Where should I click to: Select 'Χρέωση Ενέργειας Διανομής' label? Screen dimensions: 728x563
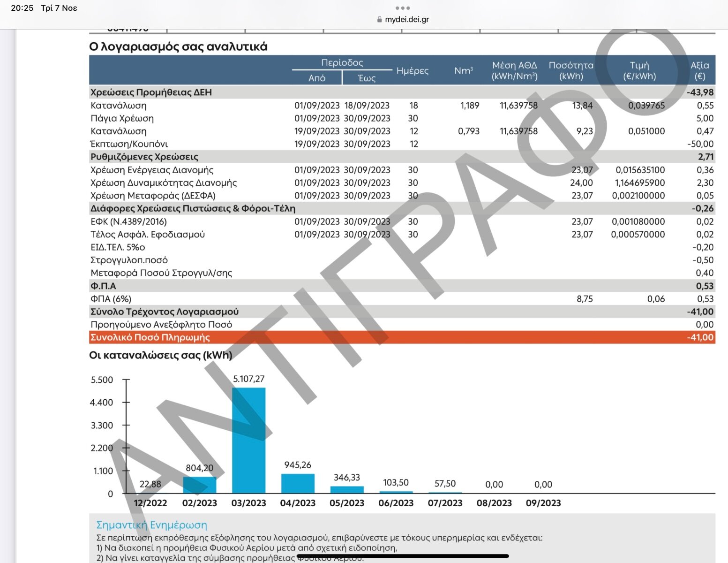pyautogui.click(x=152, y=170)
